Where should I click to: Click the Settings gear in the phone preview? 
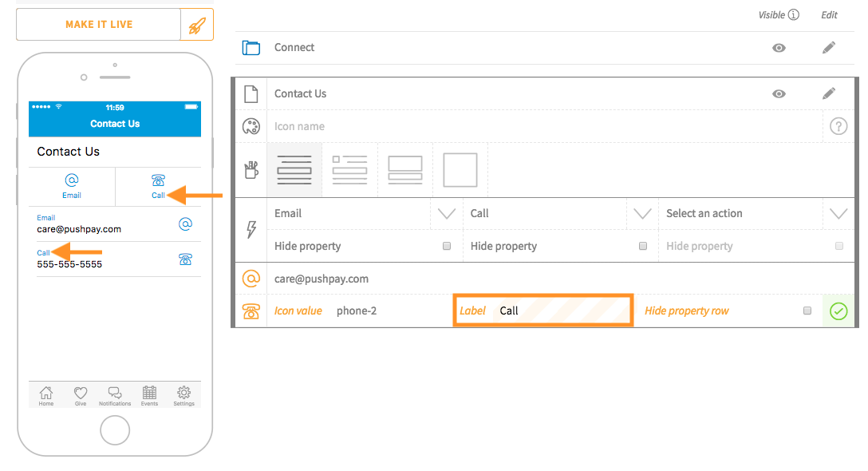183,394
